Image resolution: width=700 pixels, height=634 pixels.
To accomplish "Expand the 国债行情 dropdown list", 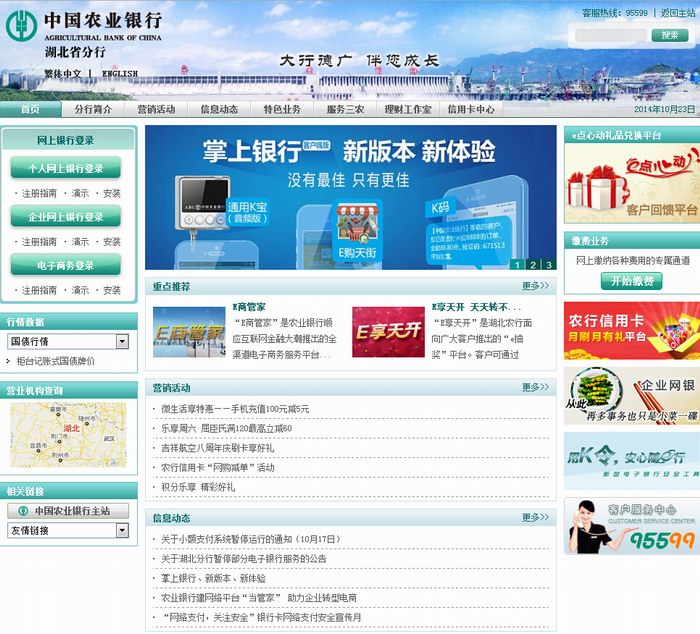I will 123,342.
